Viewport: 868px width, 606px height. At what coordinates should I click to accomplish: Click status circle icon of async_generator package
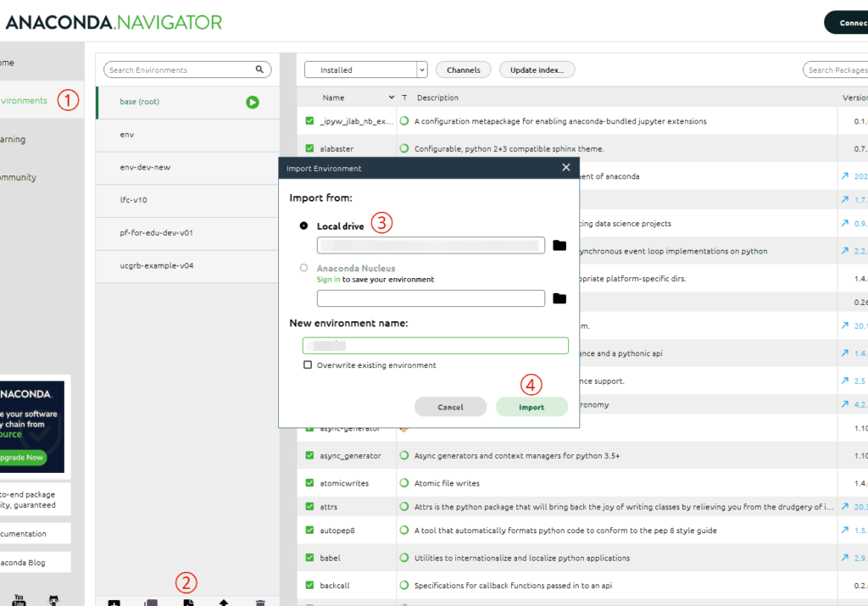[x=404, y=455]
